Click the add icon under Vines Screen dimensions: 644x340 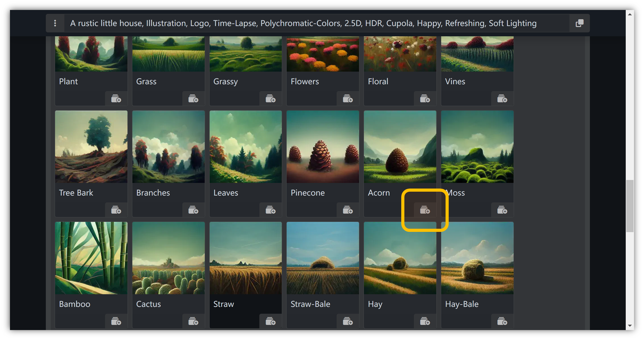502,99
